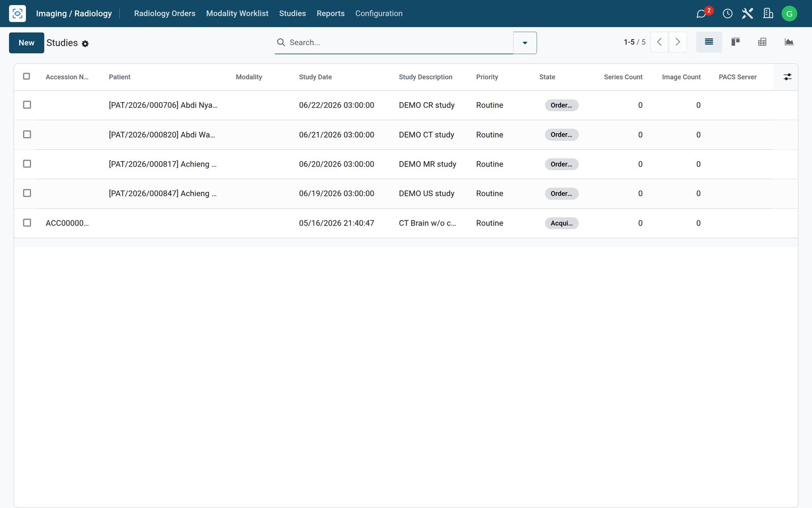Sort by the Patient column header
Image resolution: width=812 pixels, height=508 pixels.
point(119,77)
